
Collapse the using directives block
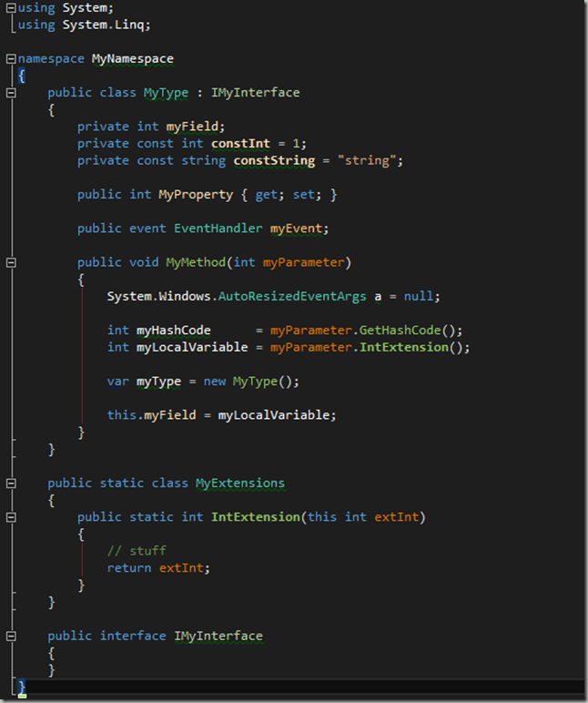(x=11, y=7)
